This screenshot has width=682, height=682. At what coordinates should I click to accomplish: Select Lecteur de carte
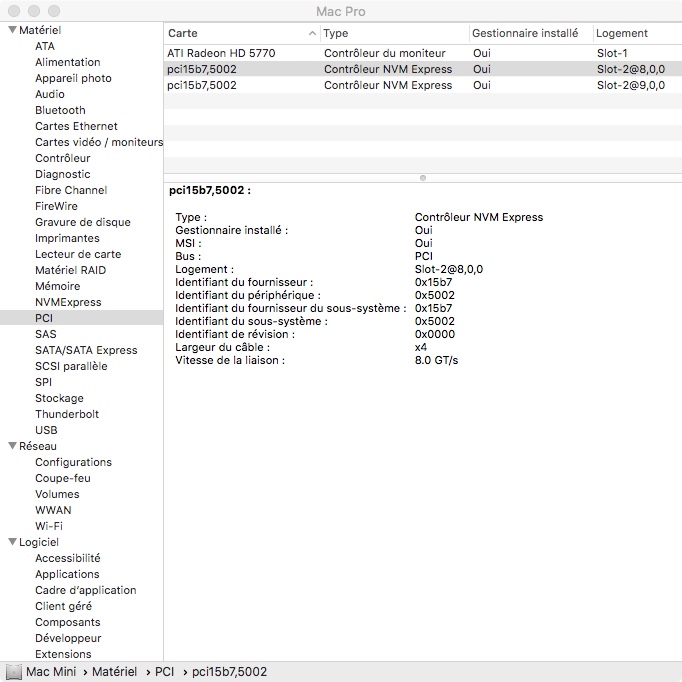click(x=78, y=254)
